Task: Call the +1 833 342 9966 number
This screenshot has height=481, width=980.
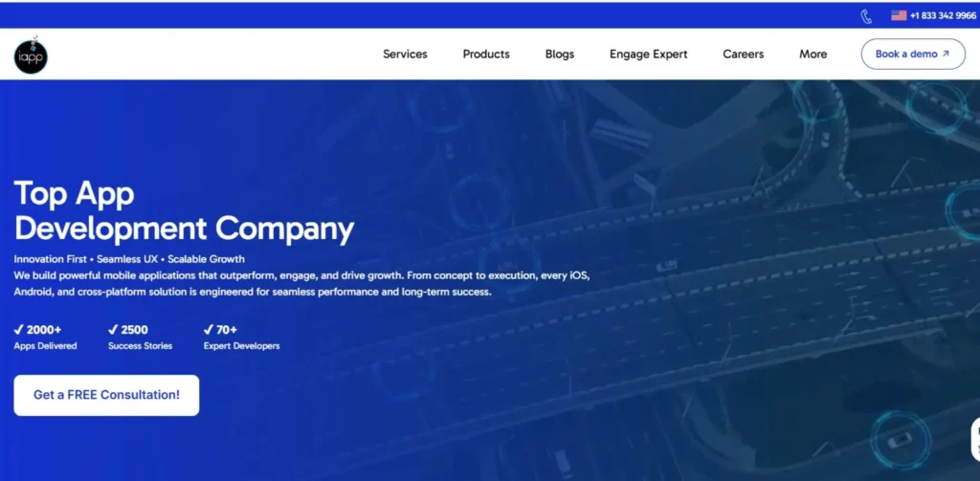Action: [x=942, y=16]
